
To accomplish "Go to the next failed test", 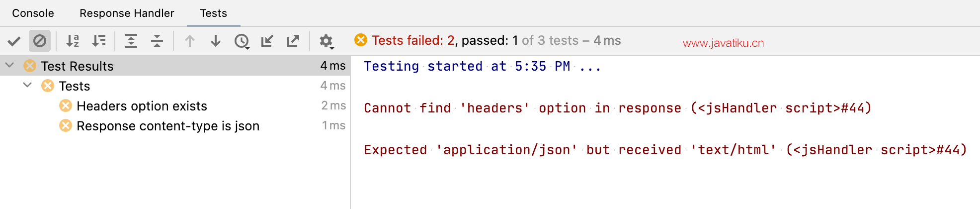I will pos(216,41).
